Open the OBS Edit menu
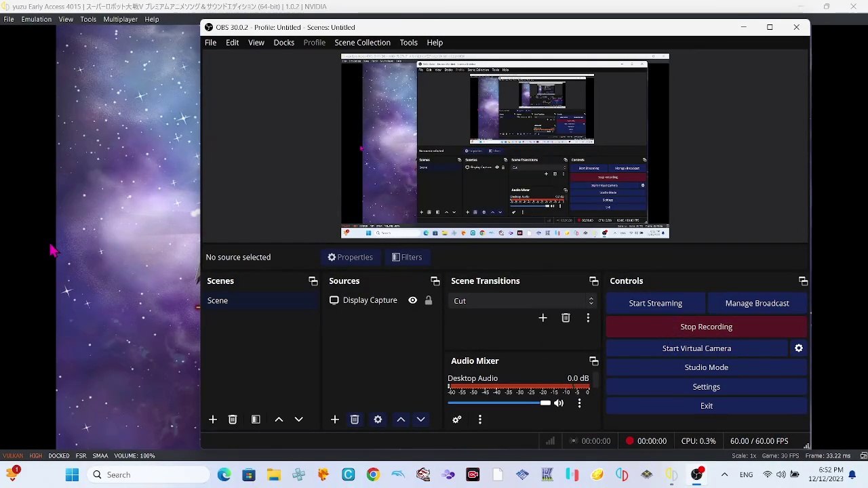This screenshot has height=488, width=868. pos(232,43)
